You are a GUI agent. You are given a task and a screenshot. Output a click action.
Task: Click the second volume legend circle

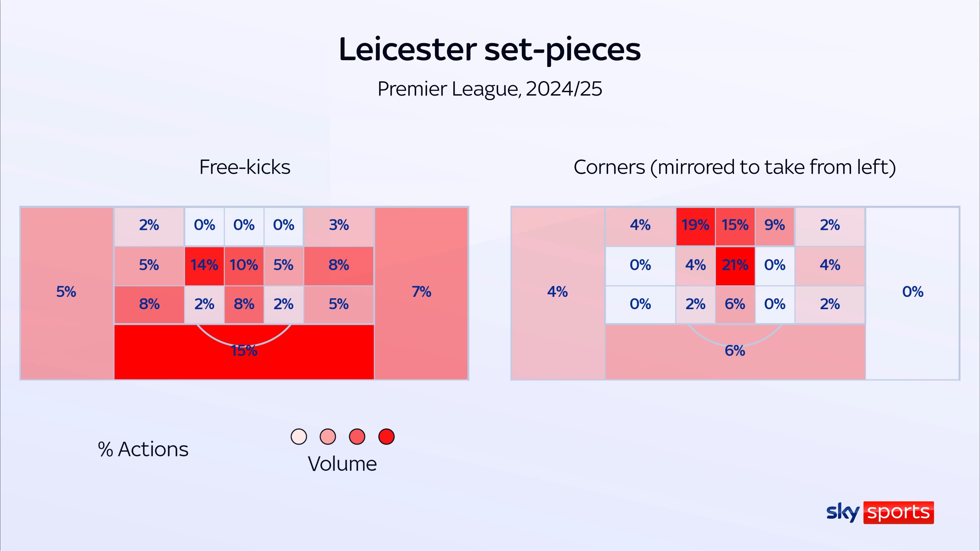tap(328, 436)
